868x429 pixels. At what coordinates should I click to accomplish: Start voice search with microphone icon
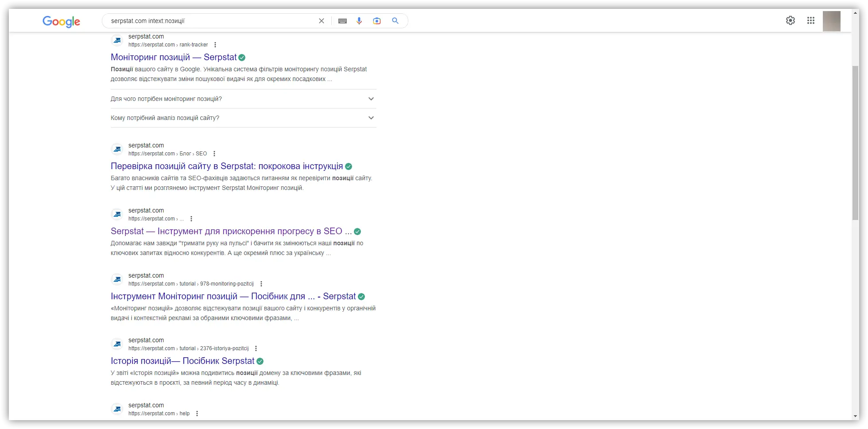point(359,21)
